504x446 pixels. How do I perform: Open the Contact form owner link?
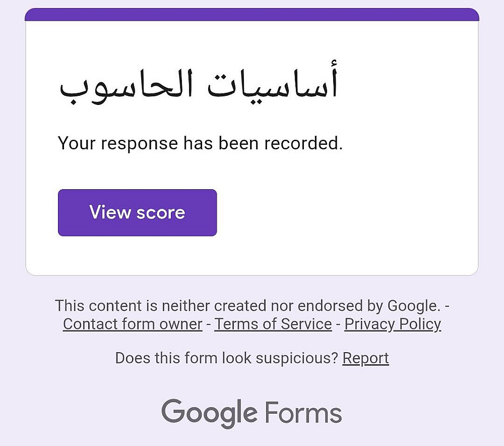click(x=133, y=324)
